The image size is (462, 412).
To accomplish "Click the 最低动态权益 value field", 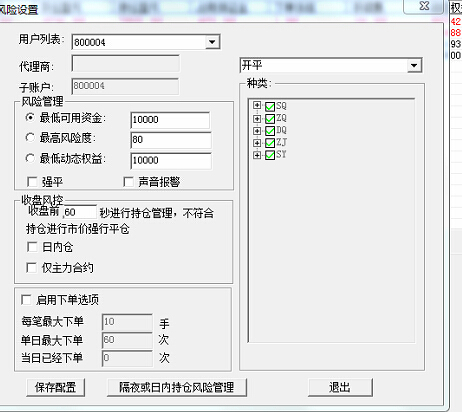I will click(171, 161).
